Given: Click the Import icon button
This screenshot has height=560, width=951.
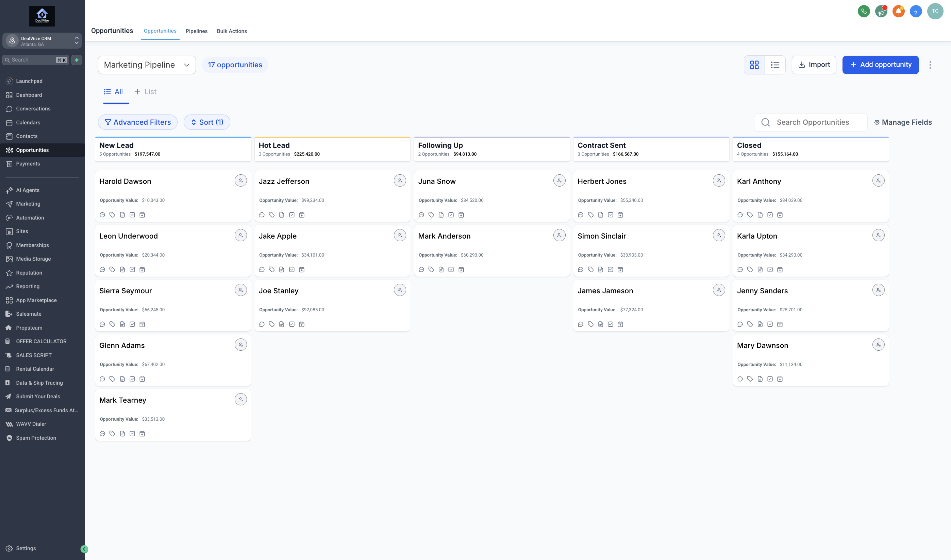Looking at the screenshot, I should (814, 64).
